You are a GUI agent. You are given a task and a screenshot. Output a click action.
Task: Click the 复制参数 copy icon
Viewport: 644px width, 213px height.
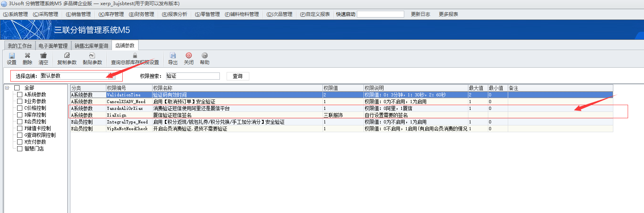tap(67, 55)
